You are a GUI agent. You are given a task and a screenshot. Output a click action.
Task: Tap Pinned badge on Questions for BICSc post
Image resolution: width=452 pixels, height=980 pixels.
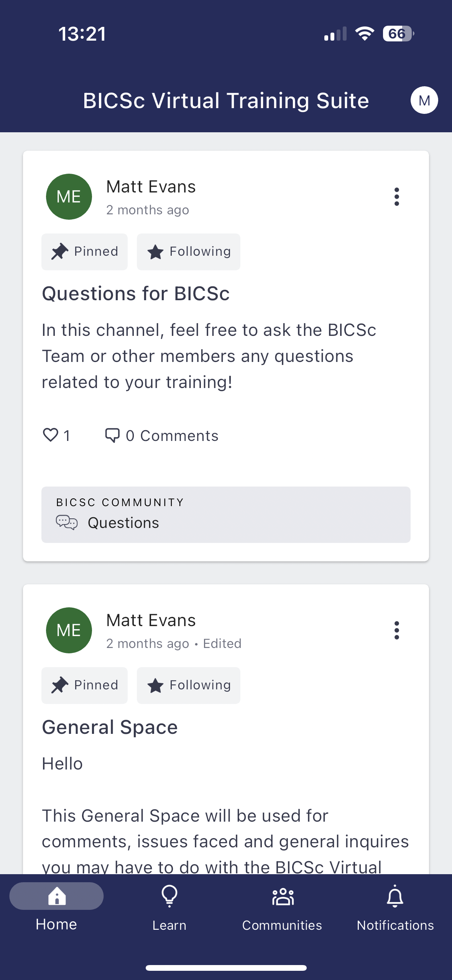click(x=84, y=252)
